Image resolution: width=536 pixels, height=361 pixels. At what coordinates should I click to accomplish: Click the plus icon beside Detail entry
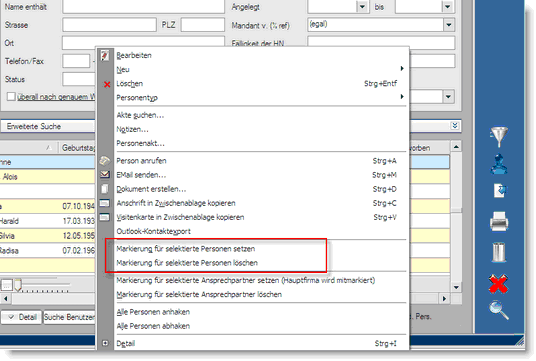tap(105, 343)
